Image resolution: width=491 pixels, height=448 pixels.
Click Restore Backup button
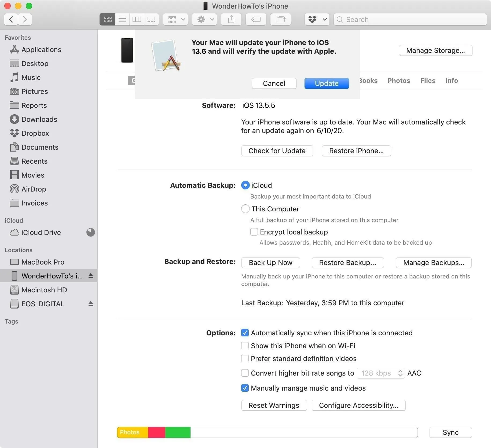click(x=348, y=263)
